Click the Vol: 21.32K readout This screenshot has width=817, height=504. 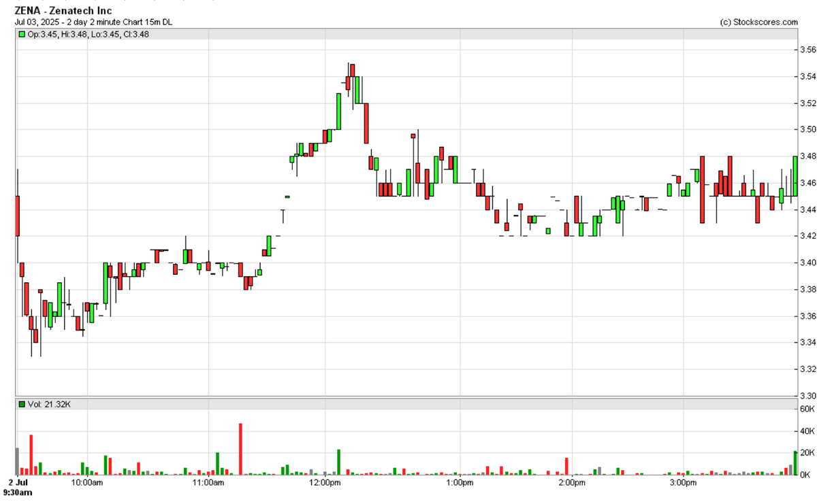pyautogui.click(x=49, y=405)
